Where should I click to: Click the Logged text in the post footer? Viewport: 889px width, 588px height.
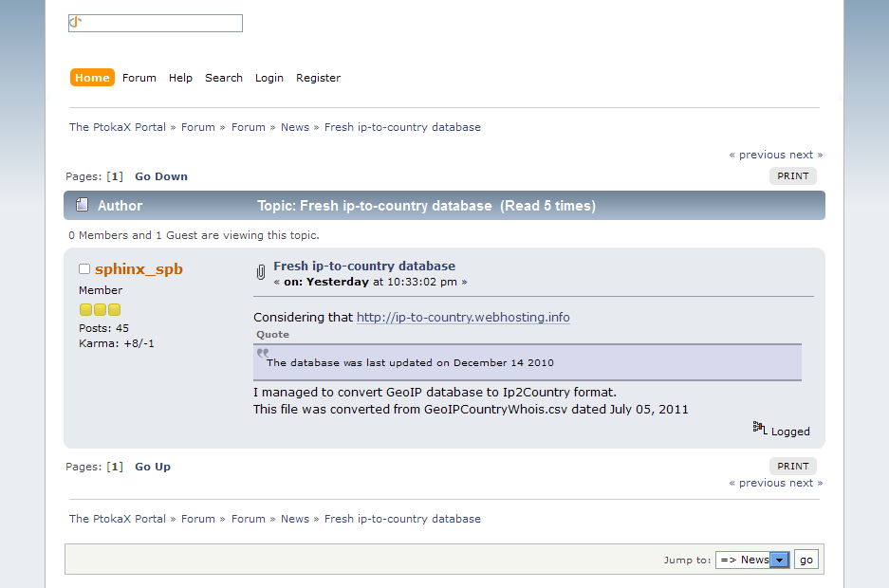pos(790,432)
